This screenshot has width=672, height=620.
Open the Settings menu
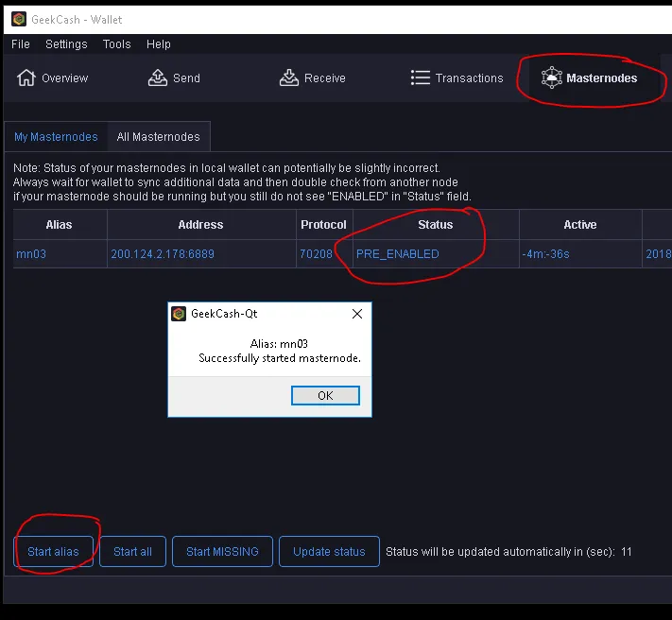click(x=66, y=44)
